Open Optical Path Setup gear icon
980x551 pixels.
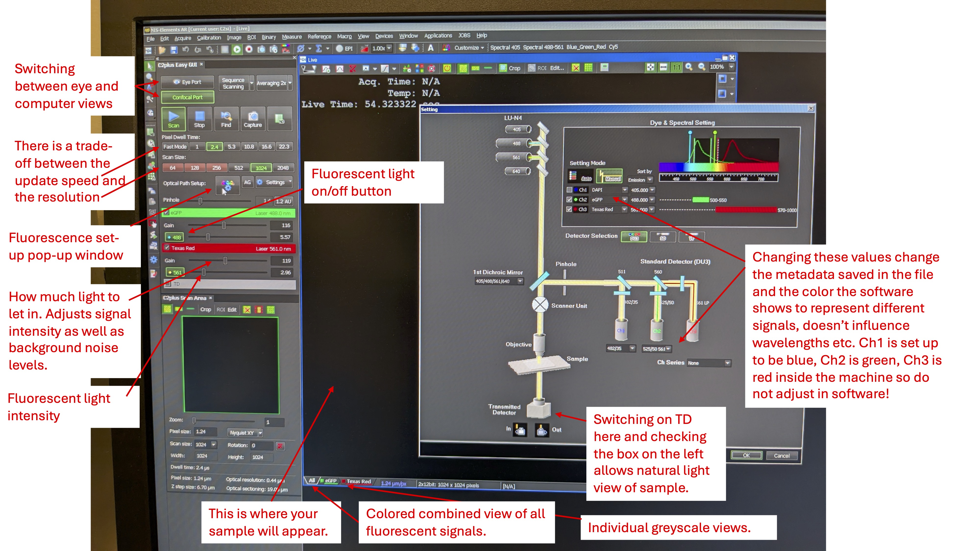click(x=228, y=185)
